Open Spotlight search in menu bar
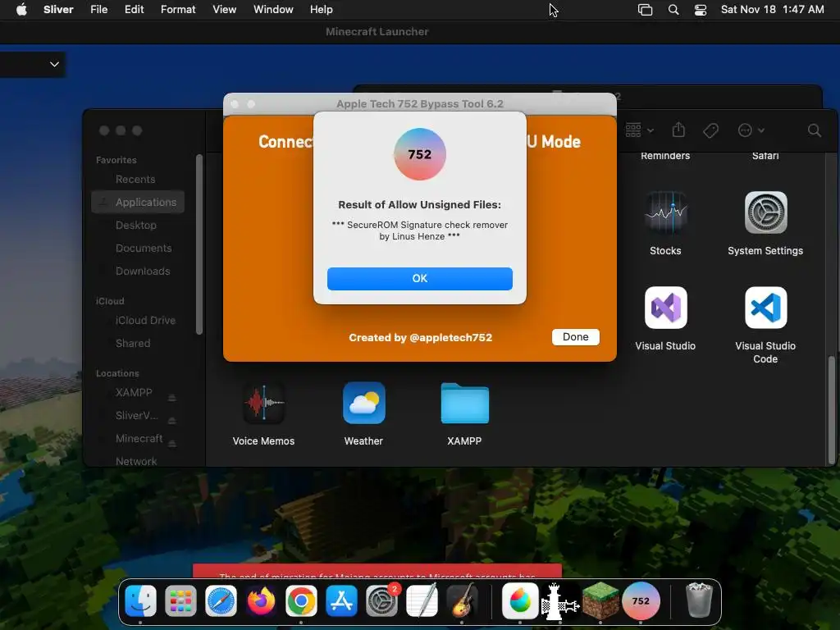840x630 pixels. coord(673,10)
